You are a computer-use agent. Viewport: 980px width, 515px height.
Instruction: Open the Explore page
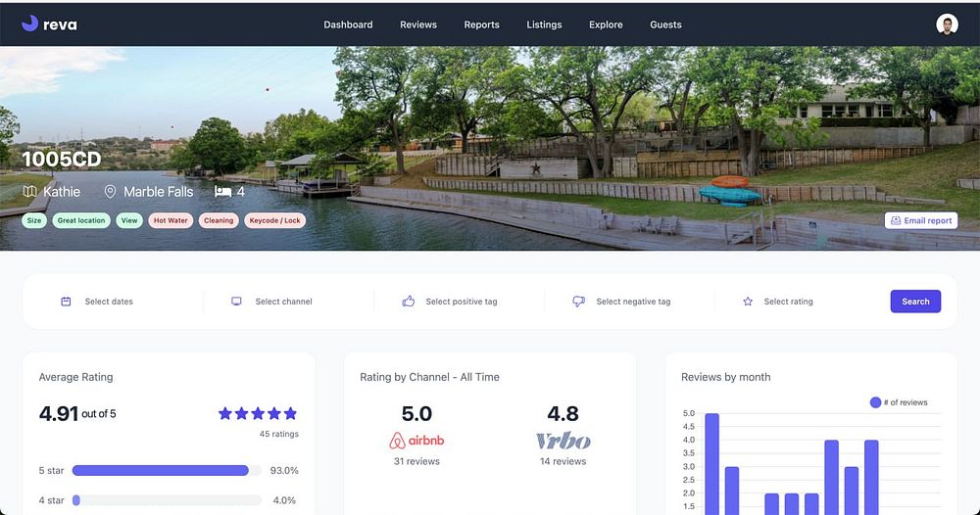tap(606, 24)
